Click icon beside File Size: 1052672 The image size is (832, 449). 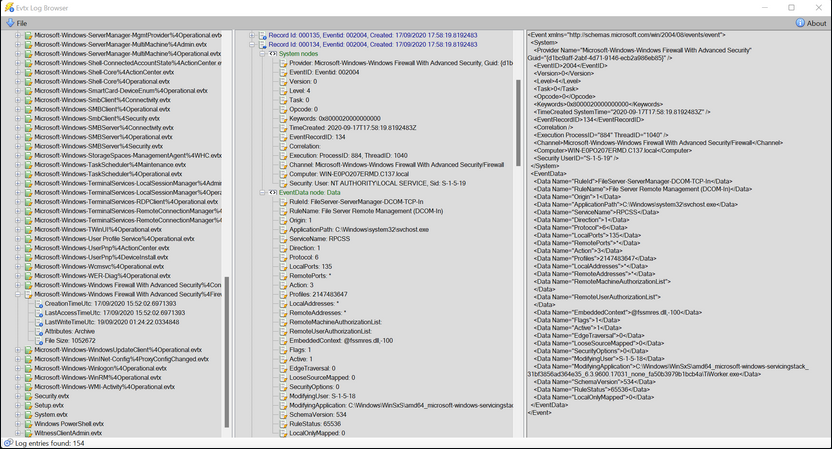coord(39,341)
